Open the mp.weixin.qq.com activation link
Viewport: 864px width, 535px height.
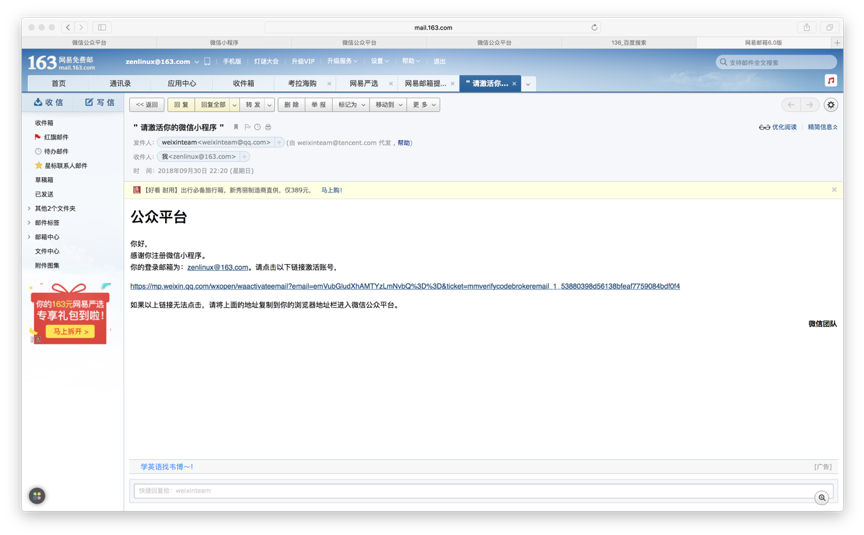click(x=405, y=287)
